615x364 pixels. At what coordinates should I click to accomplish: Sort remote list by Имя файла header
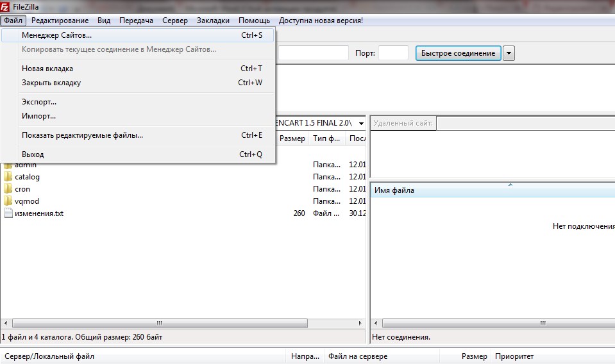493,190
